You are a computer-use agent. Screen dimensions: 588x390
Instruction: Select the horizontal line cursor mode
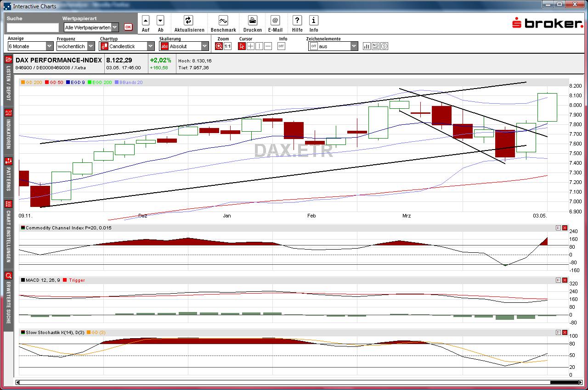(x=268, y=46)
